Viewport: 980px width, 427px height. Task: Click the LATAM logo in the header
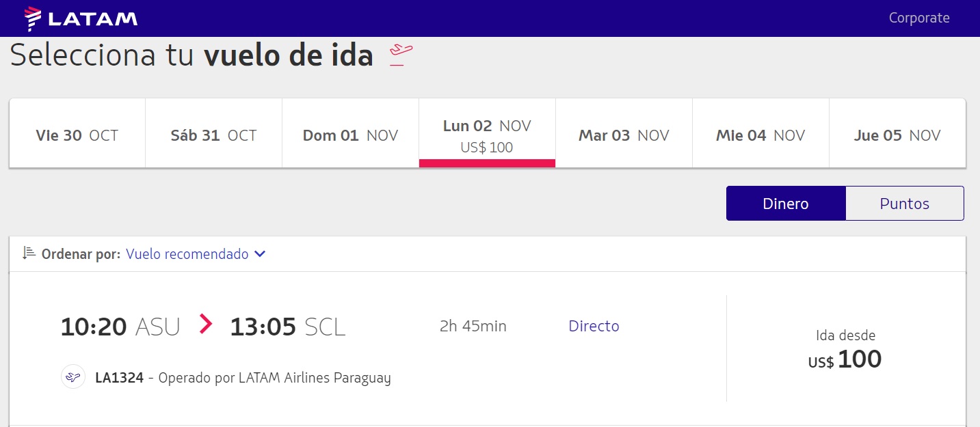click(81, 18)
